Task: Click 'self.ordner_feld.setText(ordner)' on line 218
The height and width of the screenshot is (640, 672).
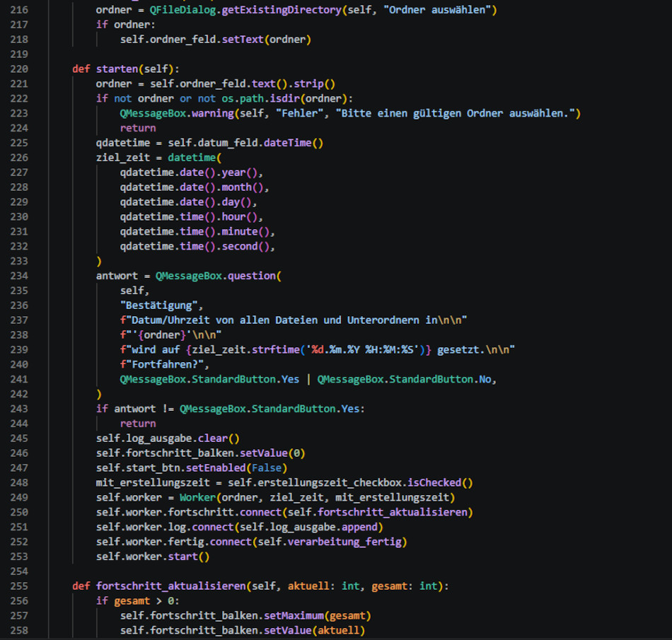Action: point(216,40)
